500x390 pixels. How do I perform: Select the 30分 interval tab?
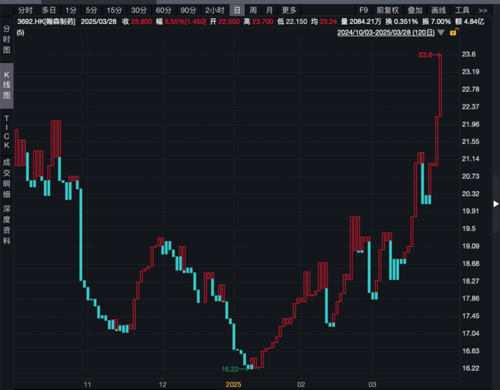click(x=139, y=10)
